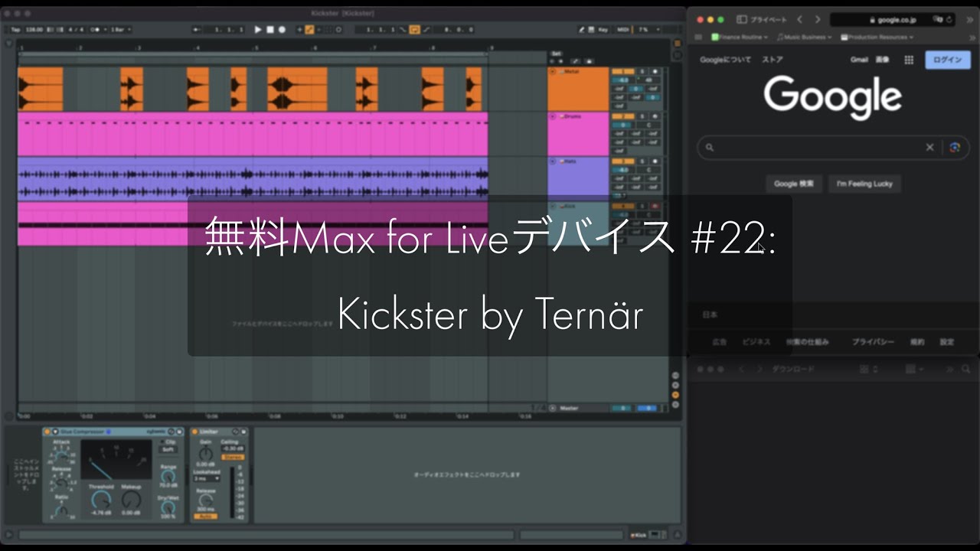Unfold the Metal track

tap(553, 71)
